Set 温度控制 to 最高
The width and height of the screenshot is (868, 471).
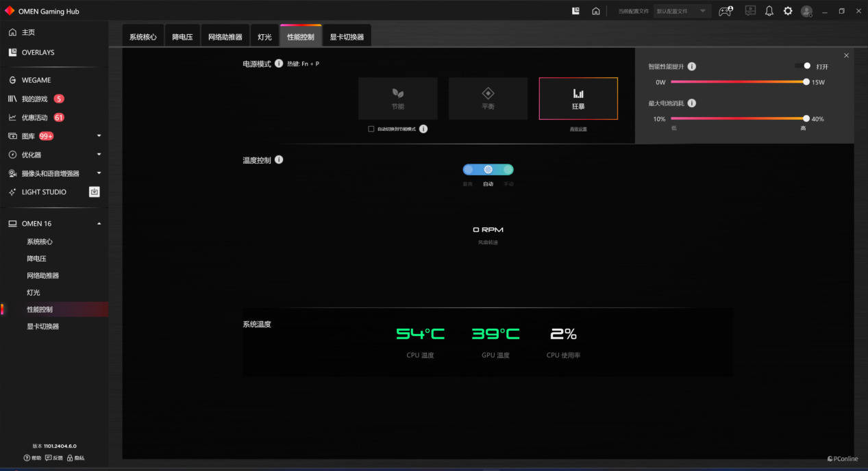pyautogui.click(x=469, y=170)
